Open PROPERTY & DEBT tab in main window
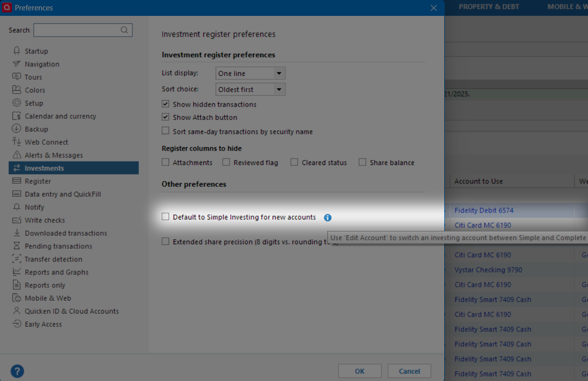588x381 pixels. click(x=489, y=7)
